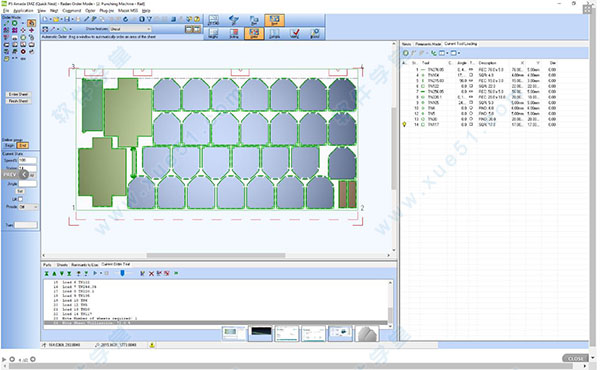Switch to the Sheets tab in bottom panel
Screen dimensions: 600x370
(x=62, y=265)
